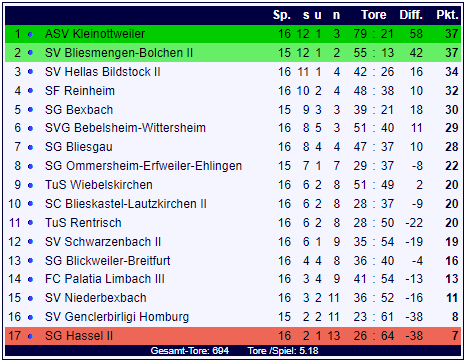Click the Gesamt-Tore 694 footer text
Viewport: 468px width, 362px height.
pyautogui.click(x=190, y=351)
